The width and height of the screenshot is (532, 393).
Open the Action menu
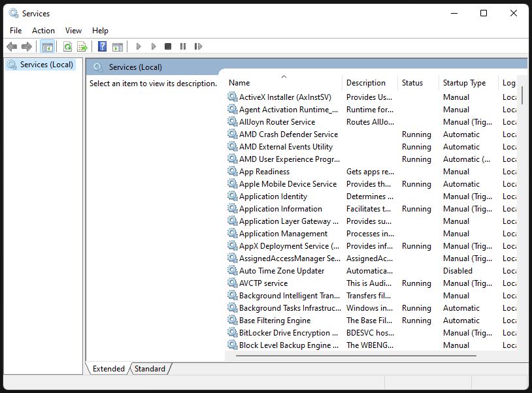(x=43, y=31)
